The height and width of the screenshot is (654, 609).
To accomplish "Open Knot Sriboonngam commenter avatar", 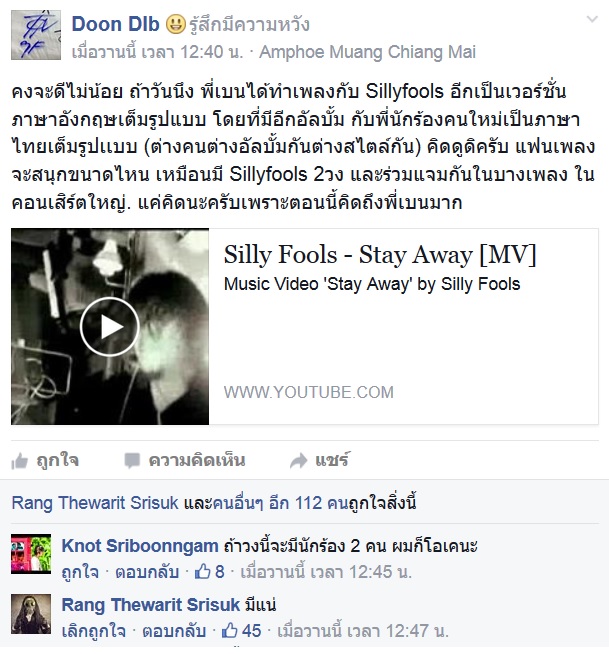I will 31,554.
